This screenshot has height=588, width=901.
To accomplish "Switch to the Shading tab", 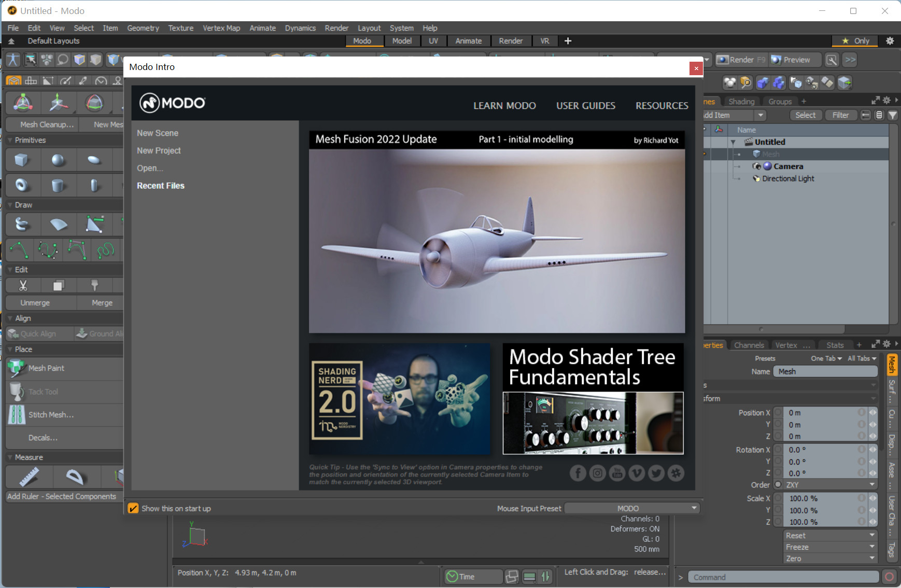I will tap(741, 102).
